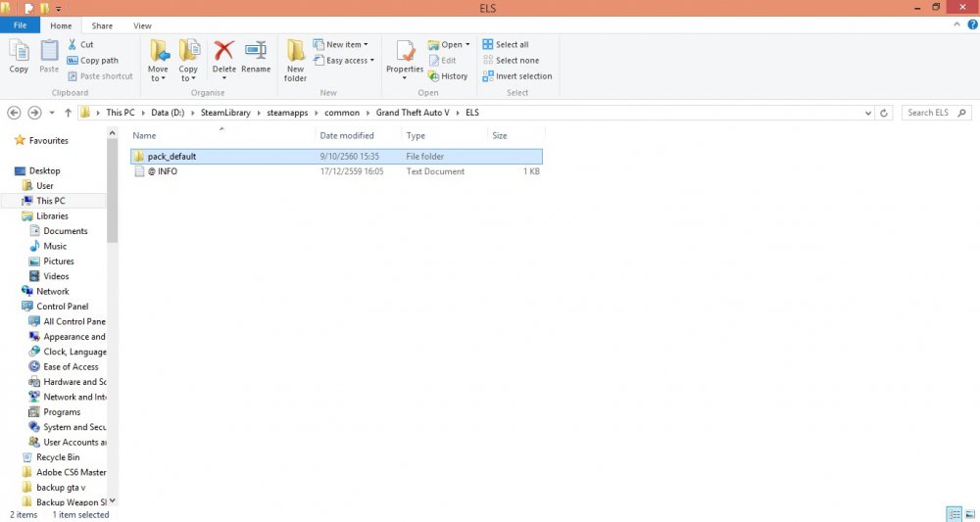The image size is (980, 522).
Task: Click SteamLibrary in address breadcrumb
Action: point(225,113)
